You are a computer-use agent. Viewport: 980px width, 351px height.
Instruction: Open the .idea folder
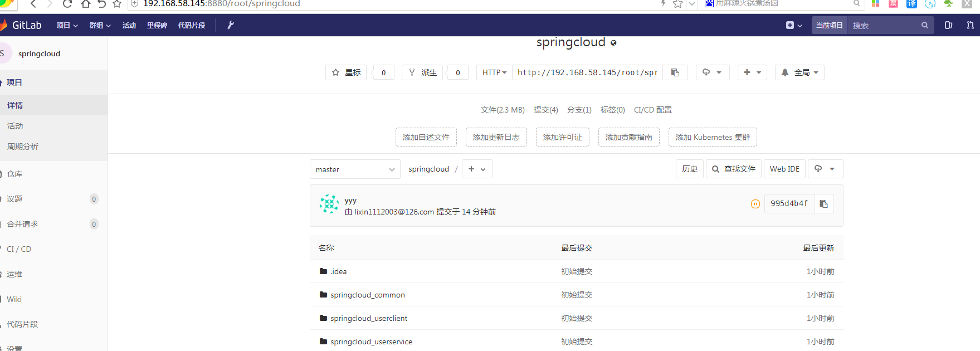tap(338, 271)
